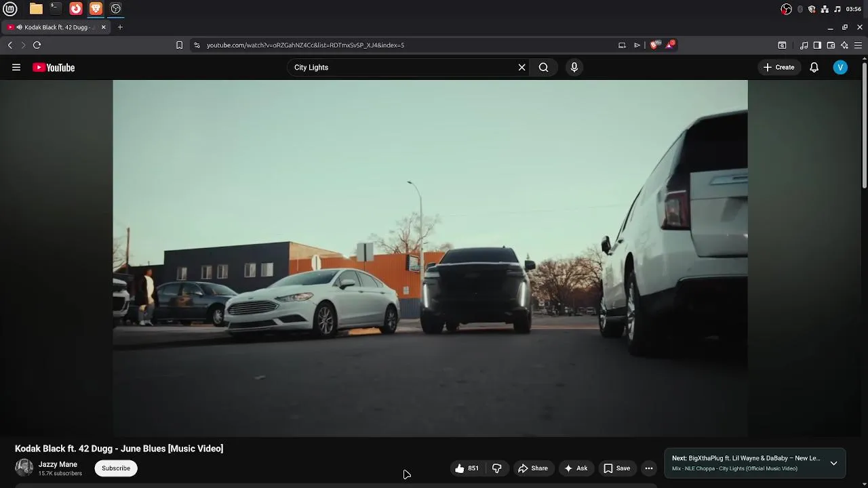Open Brave playlist music note icon
Image resolution: width=868 pixels, height=488 pixels.
[x=804, y=45]
